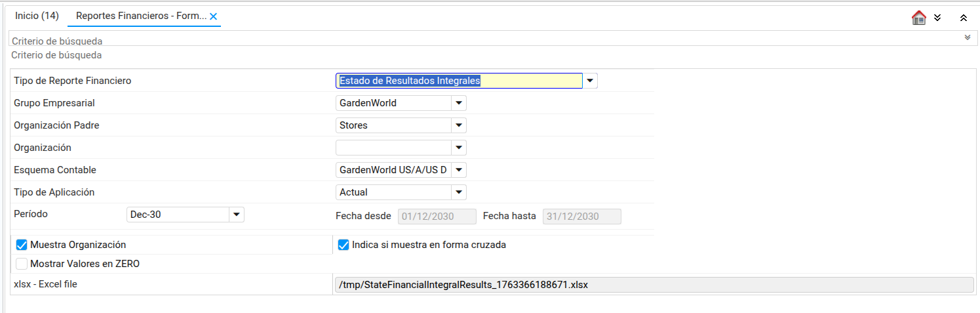
Task: Click the Fecha desde date field
Action: pyautogui.click(x=437, y=217)
